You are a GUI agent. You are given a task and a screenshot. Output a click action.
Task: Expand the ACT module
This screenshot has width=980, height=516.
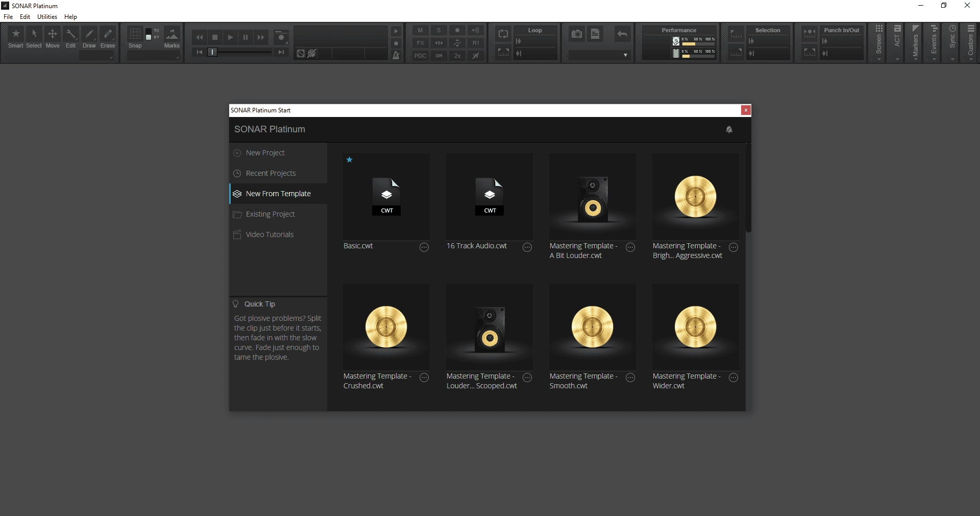pyautogui.click(x=897, y=43)
